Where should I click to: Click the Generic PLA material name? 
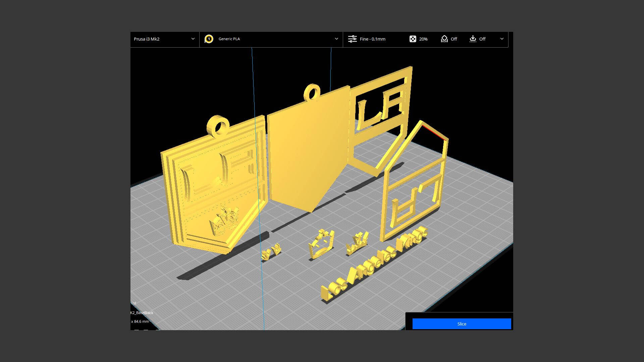(x=229, y=39)
